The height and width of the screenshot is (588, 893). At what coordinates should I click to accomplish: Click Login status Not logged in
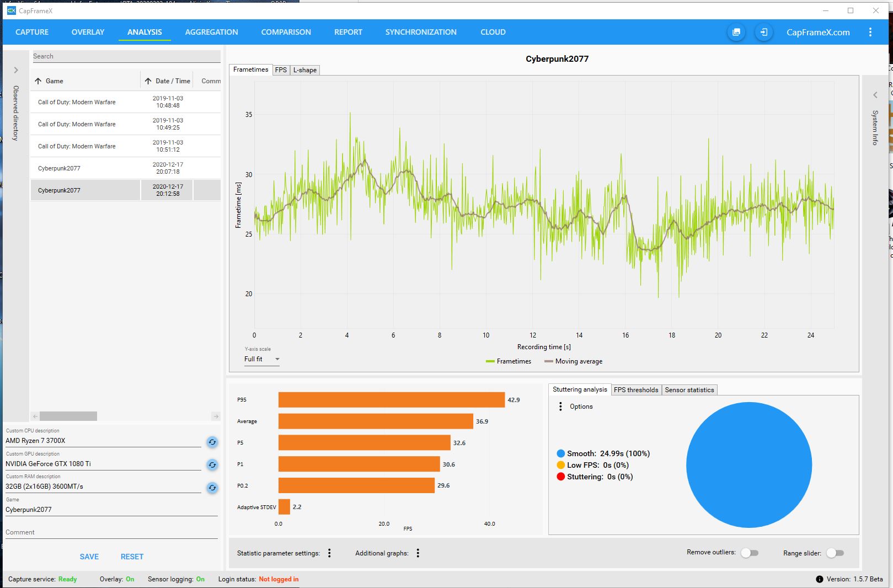[x=279, y=579]
